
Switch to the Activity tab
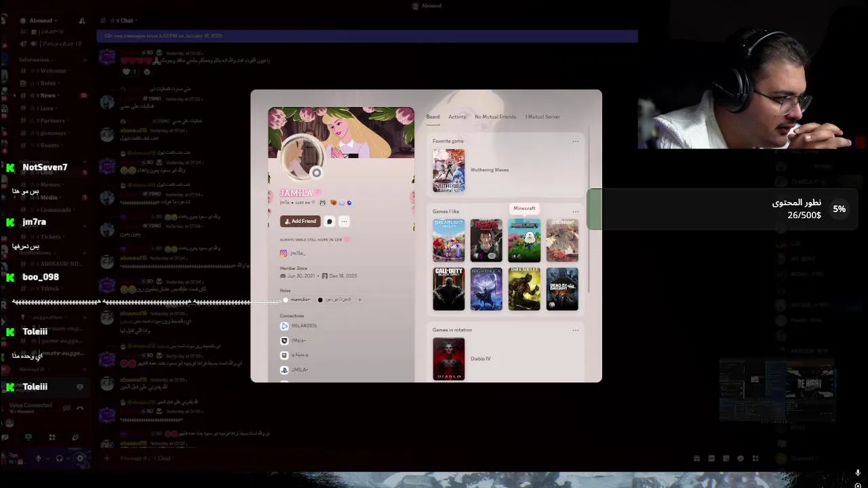(457, 117)
